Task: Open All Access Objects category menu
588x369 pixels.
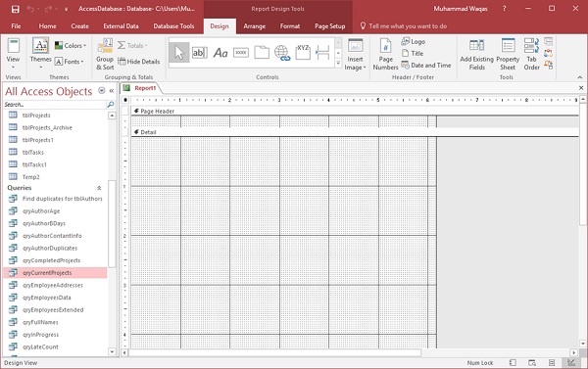Action: coord(101,91)
